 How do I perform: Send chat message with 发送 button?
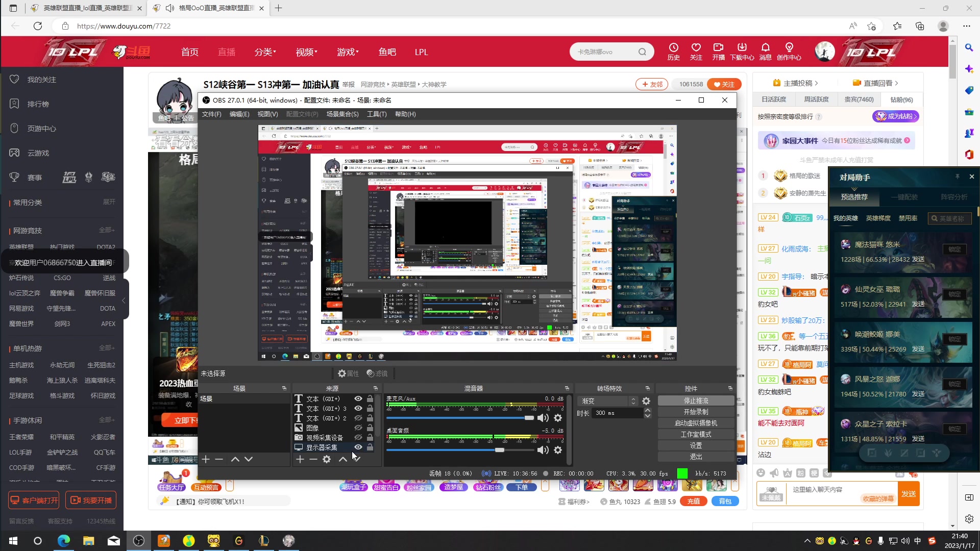pos(909,494)
